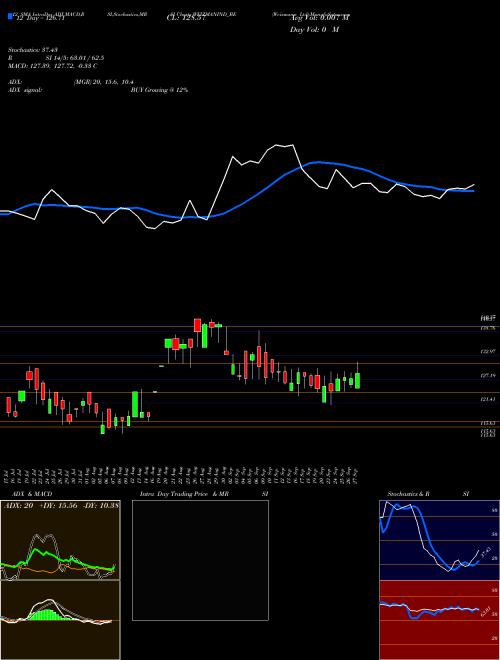Click the last green candlestick on the chart

[x=357, y=381]
